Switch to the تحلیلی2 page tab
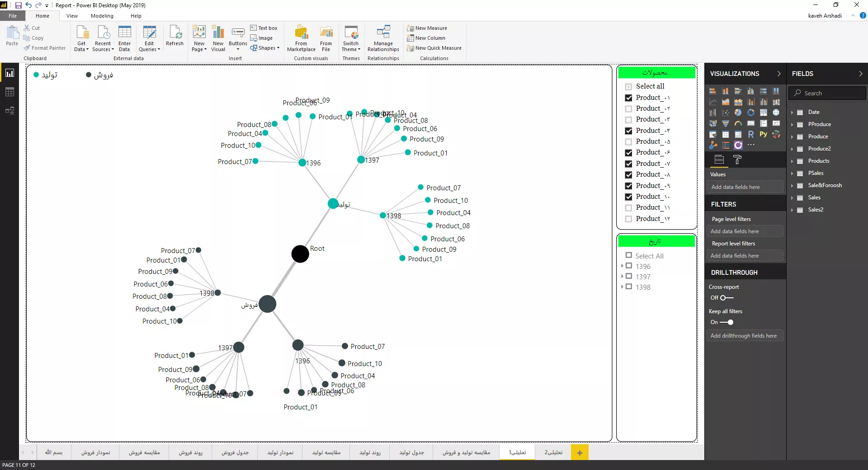The width and height of the screenshot is (868, 470). [553, 452]
